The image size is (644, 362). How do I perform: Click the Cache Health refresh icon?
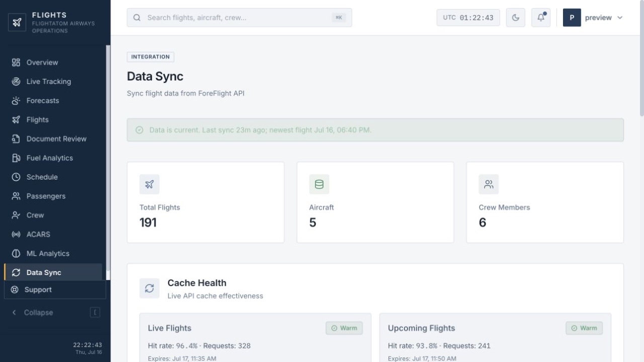(x=149, y=288)
